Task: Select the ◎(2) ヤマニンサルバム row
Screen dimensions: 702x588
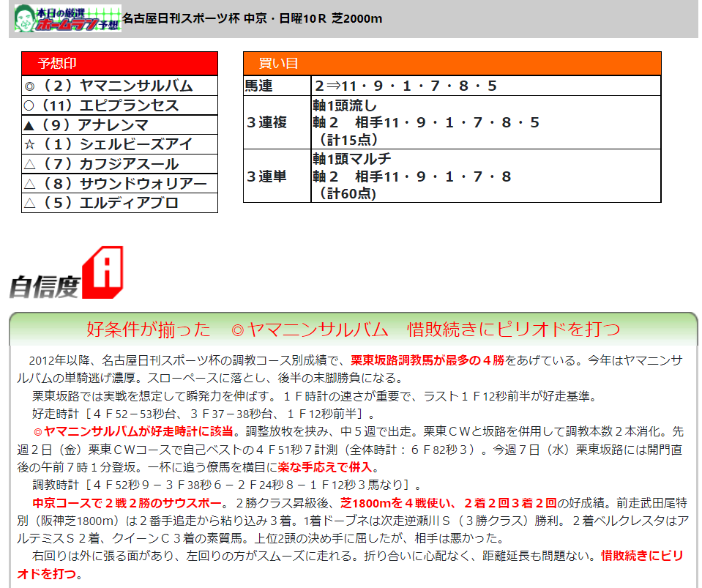Action: click(119, 86)
